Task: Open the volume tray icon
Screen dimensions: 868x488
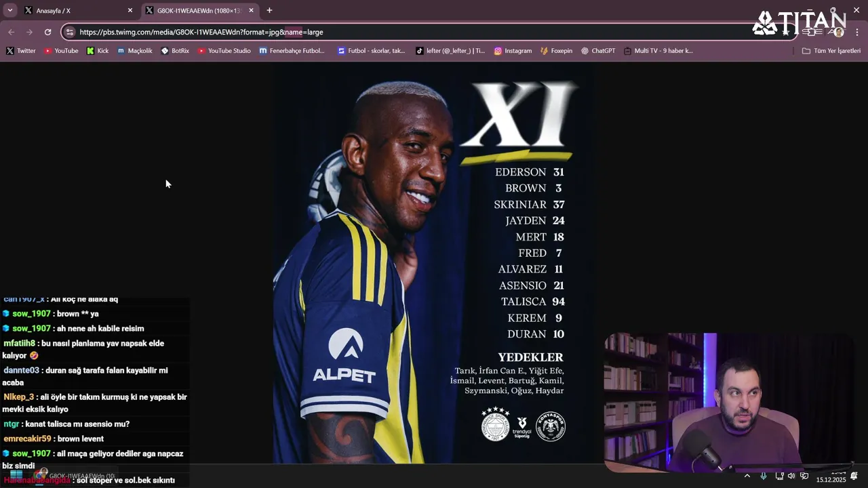Action: [791, 476]
